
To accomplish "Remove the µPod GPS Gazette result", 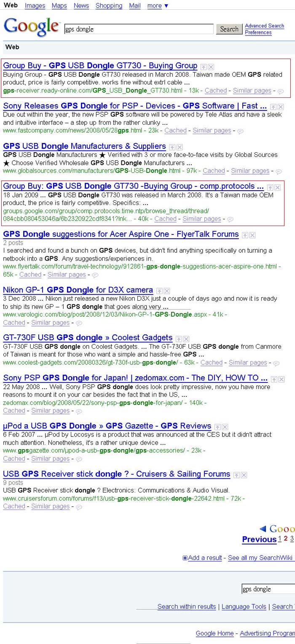I will [225, 427].
